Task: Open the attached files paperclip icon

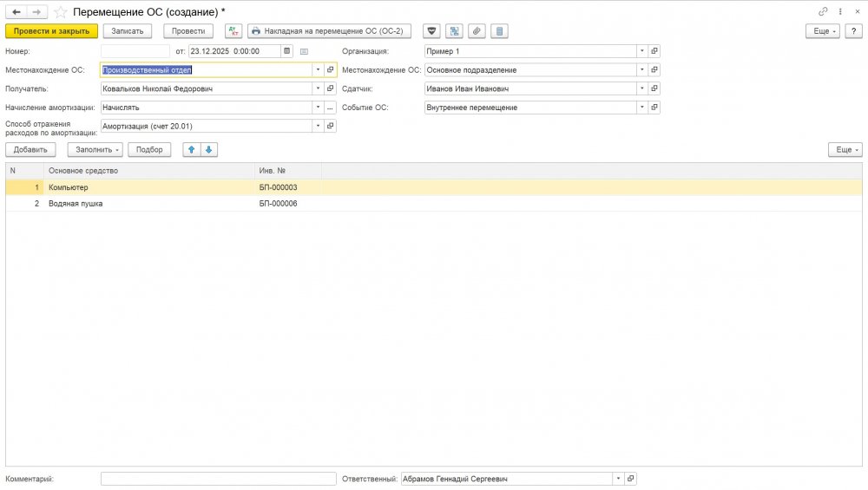Action: [x=476, y=30]
